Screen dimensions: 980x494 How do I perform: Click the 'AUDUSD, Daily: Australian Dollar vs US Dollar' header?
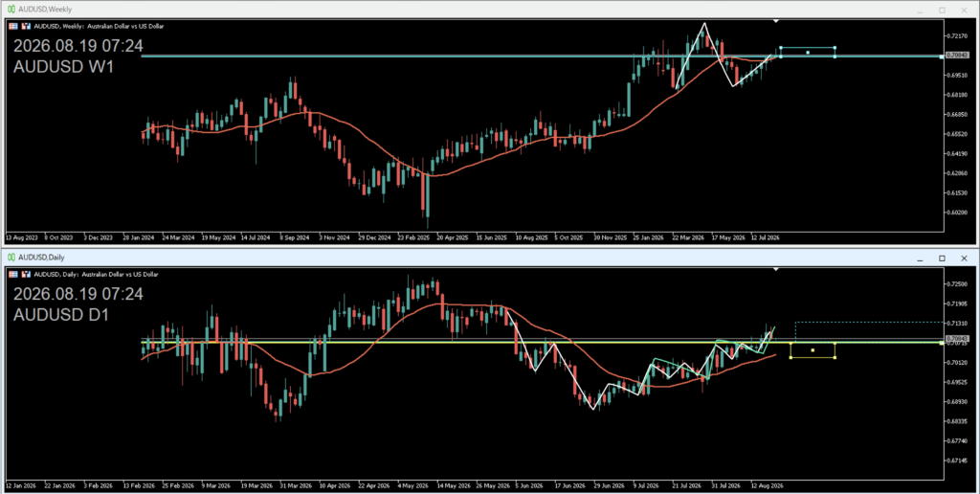pyautogui.click(x=96, y=274)
